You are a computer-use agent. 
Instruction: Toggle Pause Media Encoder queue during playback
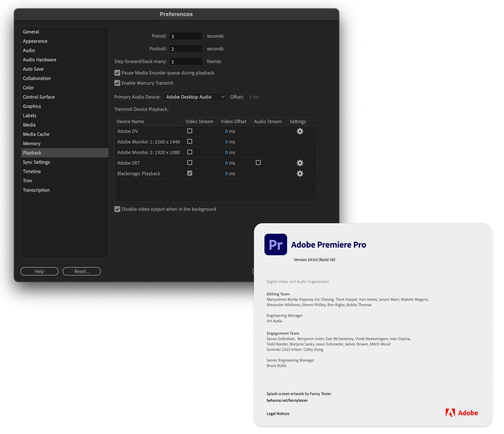(117, 73)
